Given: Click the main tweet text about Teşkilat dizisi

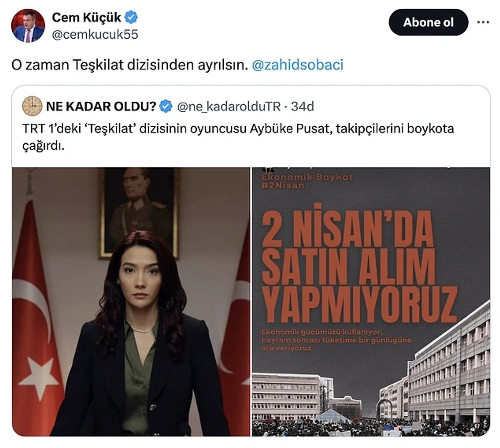Looking at the screenshot, I should [130, 65].
